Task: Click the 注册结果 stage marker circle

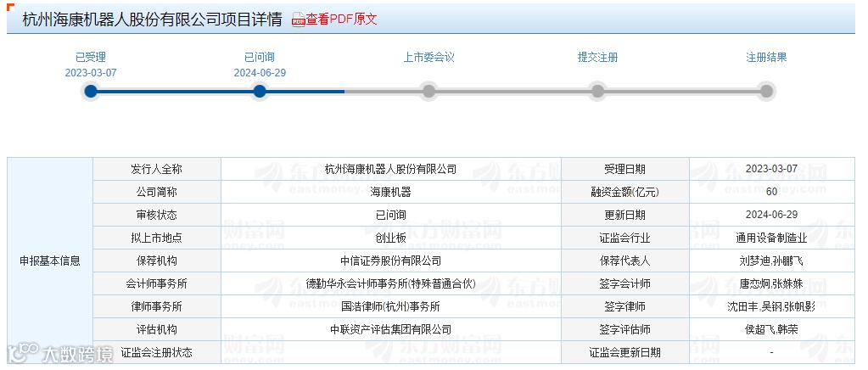Action: click(766, 92)
